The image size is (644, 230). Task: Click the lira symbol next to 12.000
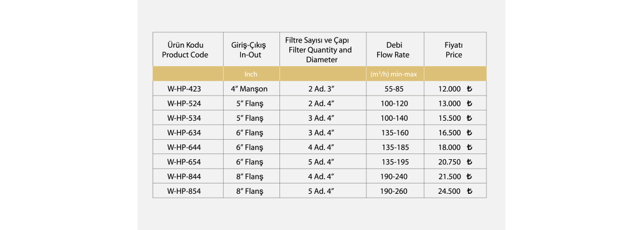(x=469, y=89)
